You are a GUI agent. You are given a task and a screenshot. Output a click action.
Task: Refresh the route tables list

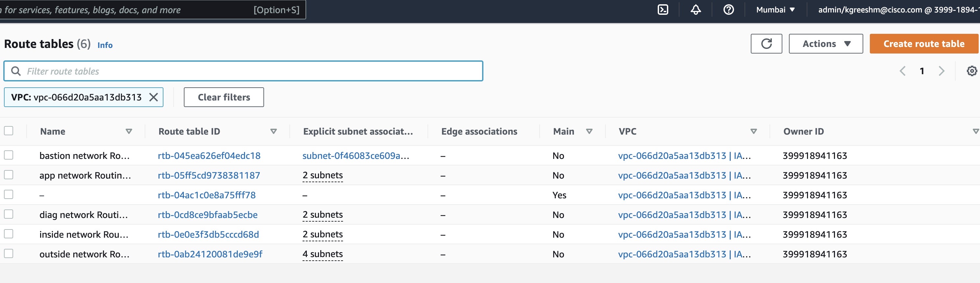[x=766, y=44]
